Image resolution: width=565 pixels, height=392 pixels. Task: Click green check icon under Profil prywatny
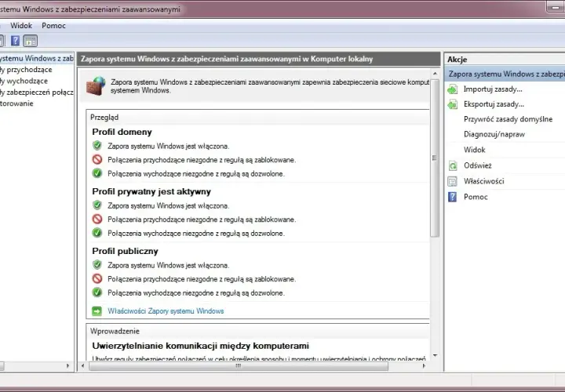point(97,233)
